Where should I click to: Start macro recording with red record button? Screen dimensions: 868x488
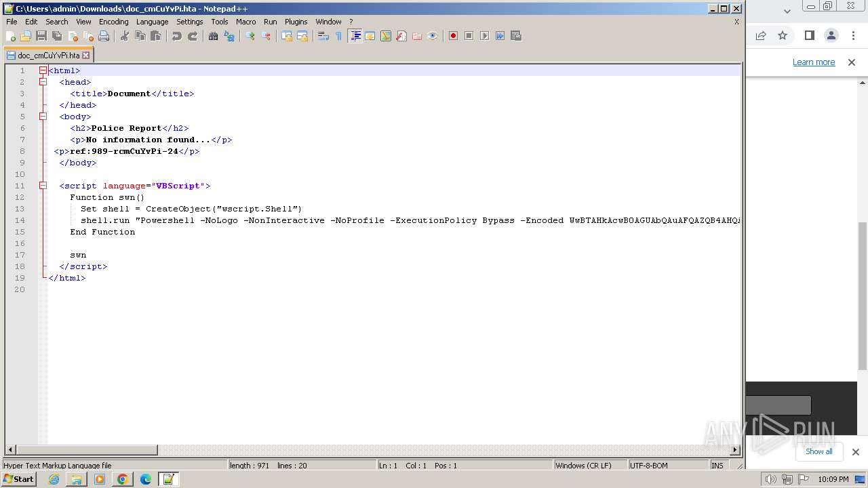pos(454,36)
